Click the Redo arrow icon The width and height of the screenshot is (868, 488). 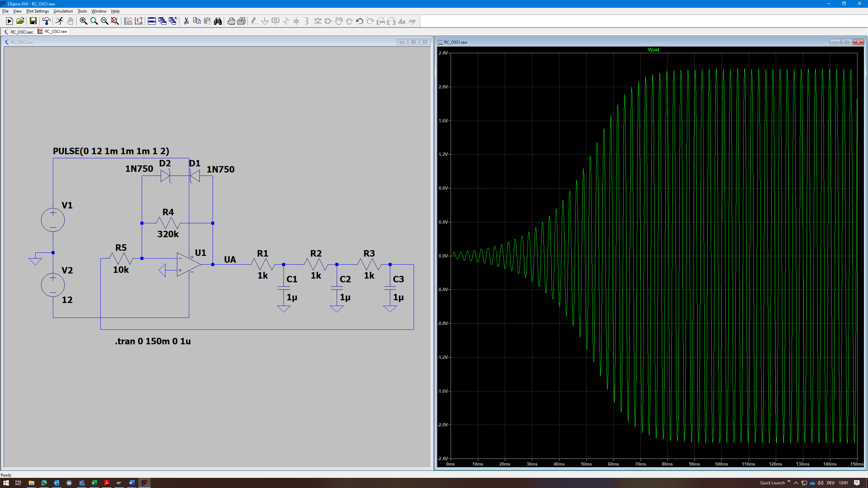tap(370, 21)
